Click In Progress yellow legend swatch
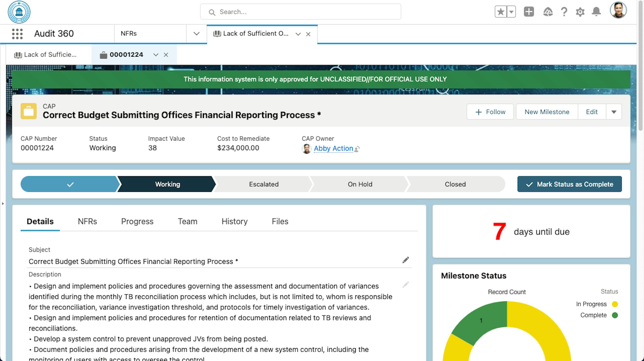This screenshot has height=361, width=644. pos(615,304)
